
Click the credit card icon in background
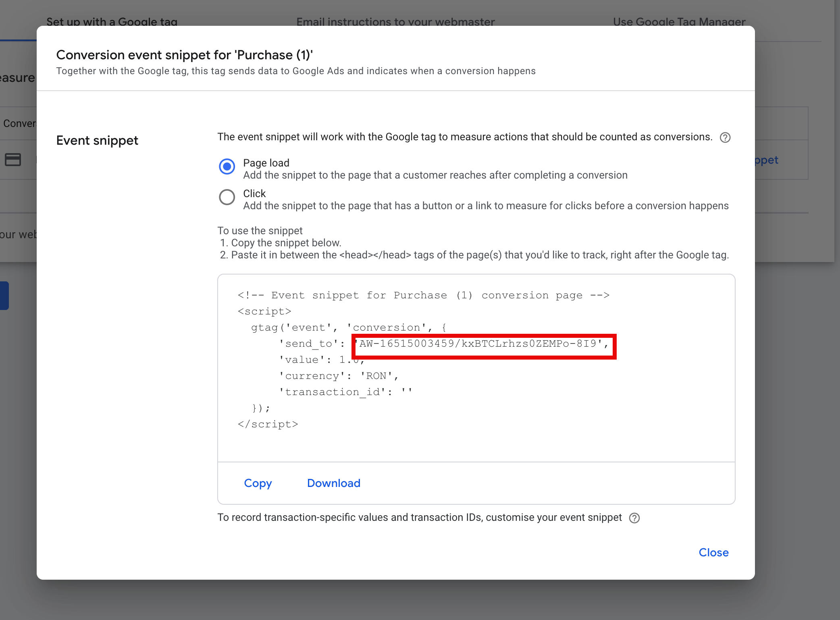click(13, 160)
